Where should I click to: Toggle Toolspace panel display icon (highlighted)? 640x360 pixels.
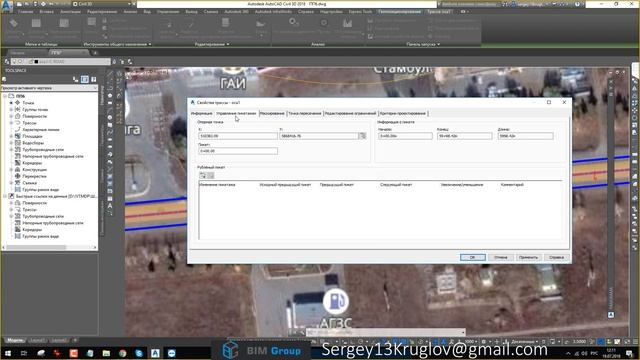point(84,79)
